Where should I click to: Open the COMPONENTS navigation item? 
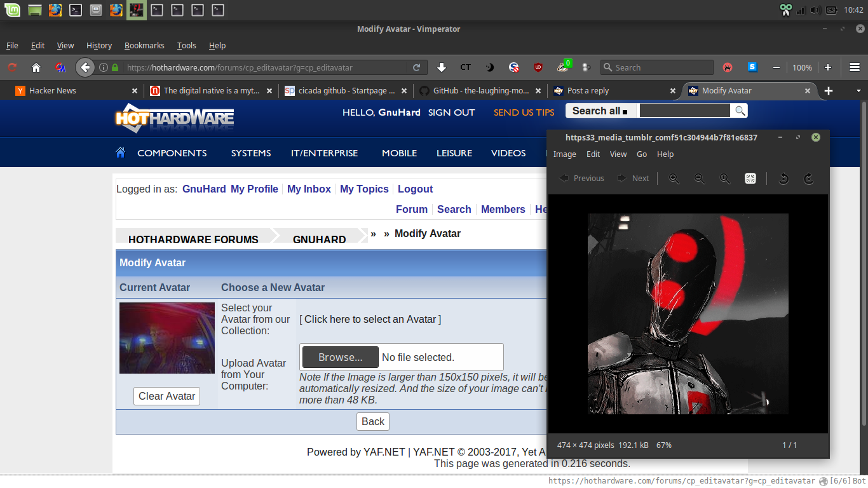click(172, 152)
